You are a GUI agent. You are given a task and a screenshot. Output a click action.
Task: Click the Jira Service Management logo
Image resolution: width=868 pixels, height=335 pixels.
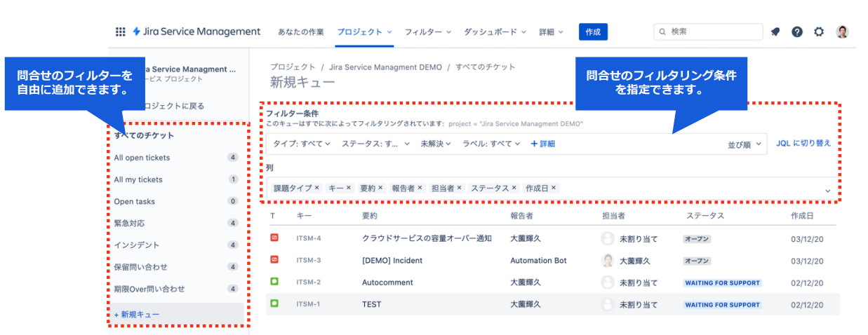pyautogui.click(x=196, y=32)
